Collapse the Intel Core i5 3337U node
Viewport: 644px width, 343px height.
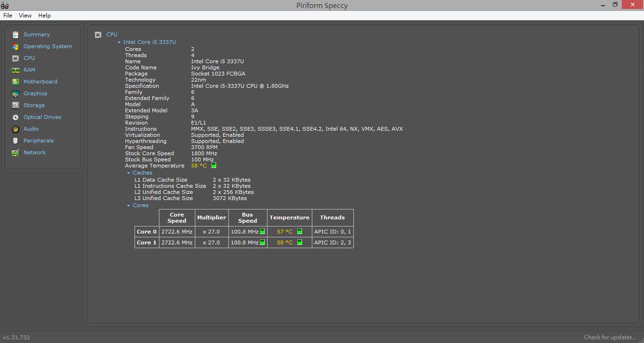point(119,42)
